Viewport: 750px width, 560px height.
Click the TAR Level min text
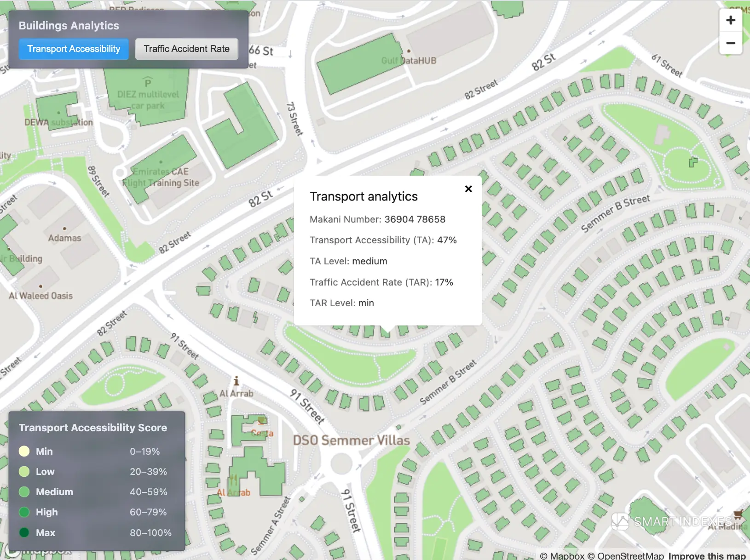pos(342,303)
